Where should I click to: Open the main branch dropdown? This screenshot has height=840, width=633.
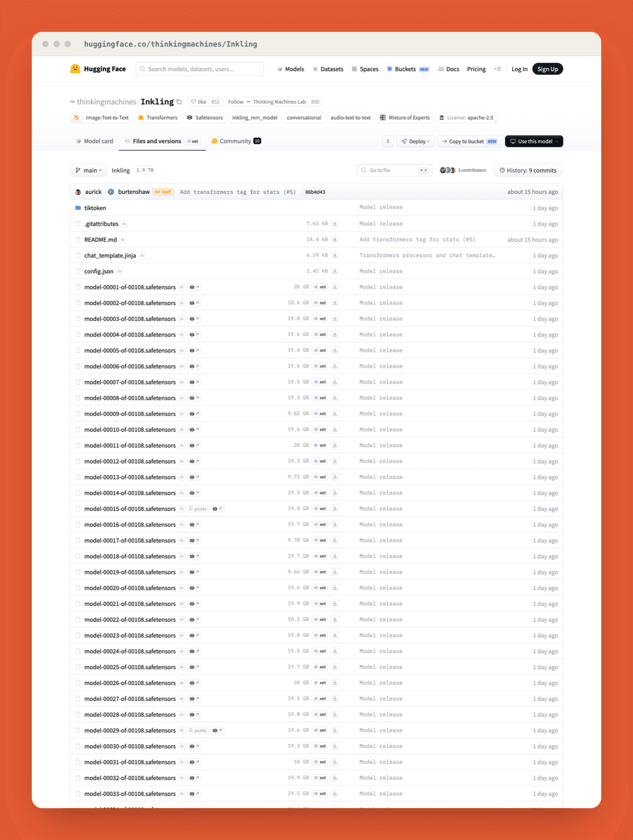coord(89,170)
